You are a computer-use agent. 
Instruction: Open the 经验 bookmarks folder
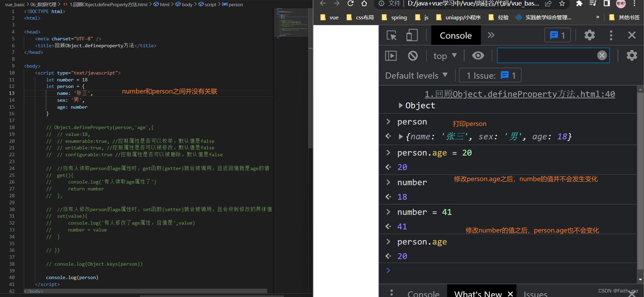499,17
